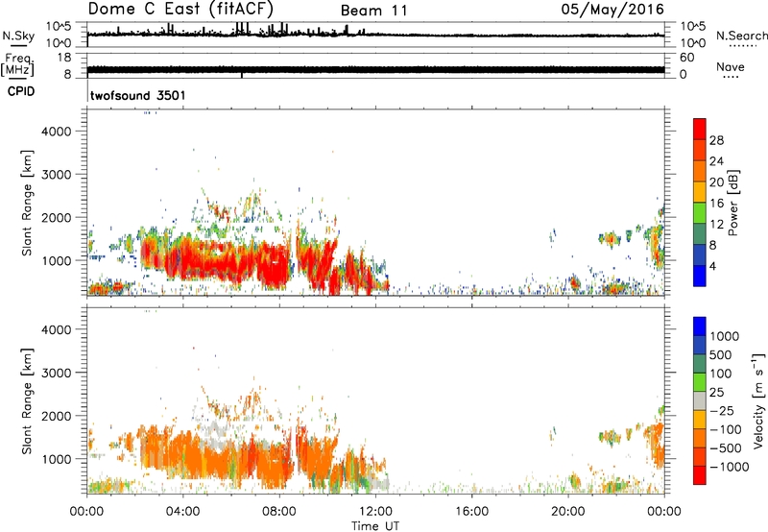Click the '-1000' label on velocity color bar
Screen dimensions: 768x532
coord(729,467)
